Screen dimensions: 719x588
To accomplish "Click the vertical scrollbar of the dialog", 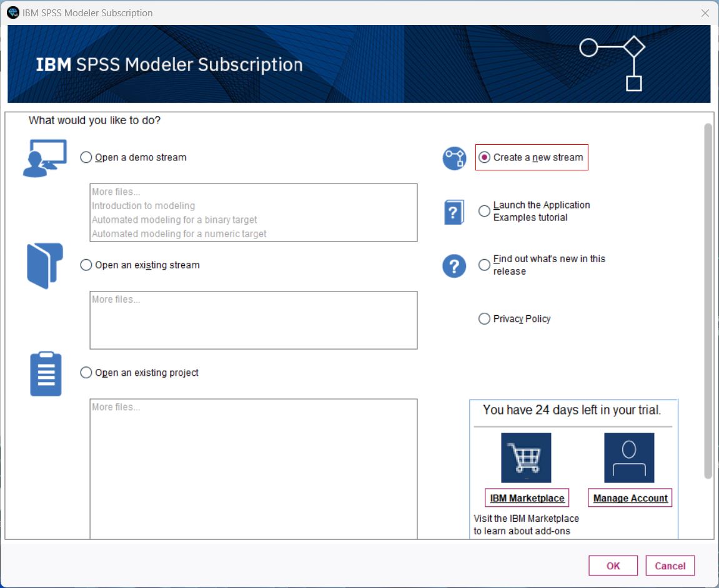I will click(x=708, y=300).
